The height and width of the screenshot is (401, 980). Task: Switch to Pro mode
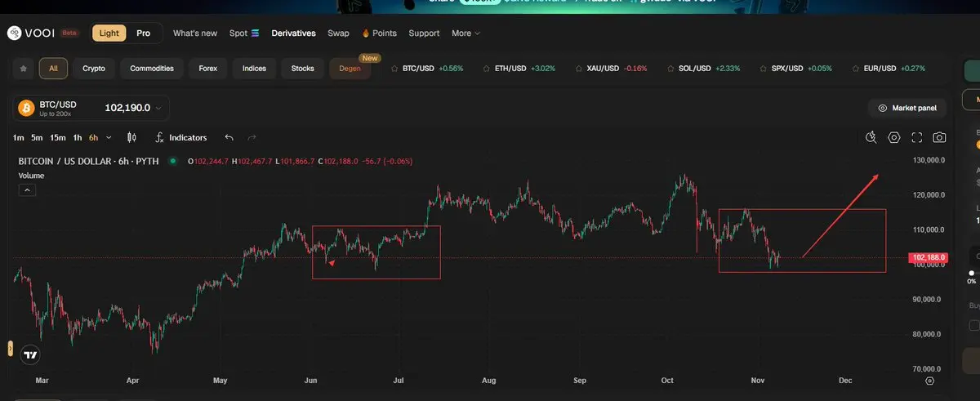(143, 33)
